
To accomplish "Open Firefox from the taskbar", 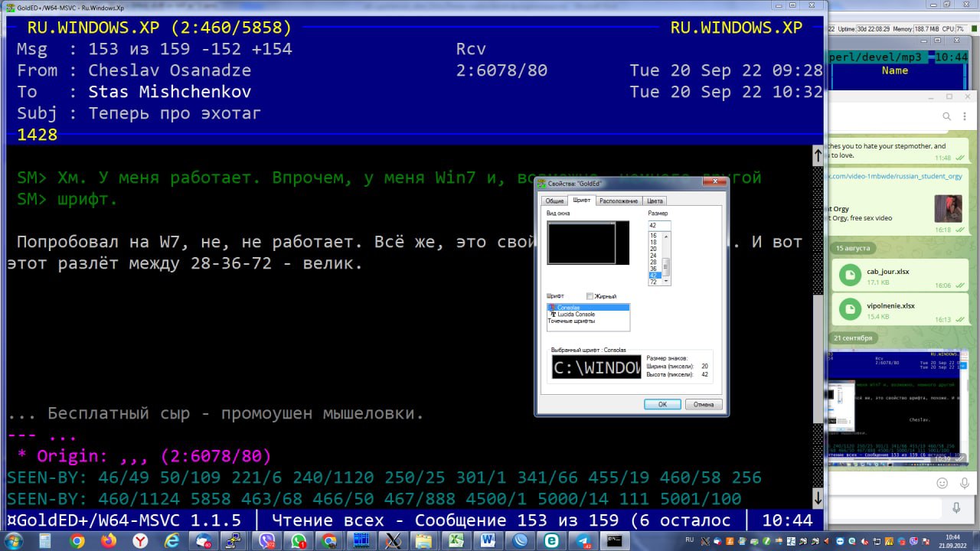I will tap(109, 541).
